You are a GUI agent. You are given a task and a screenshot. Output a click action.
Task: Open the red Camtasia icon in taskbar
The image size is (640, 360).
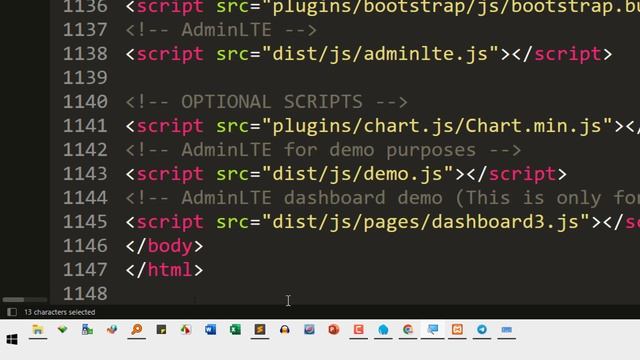click(358, 330)
